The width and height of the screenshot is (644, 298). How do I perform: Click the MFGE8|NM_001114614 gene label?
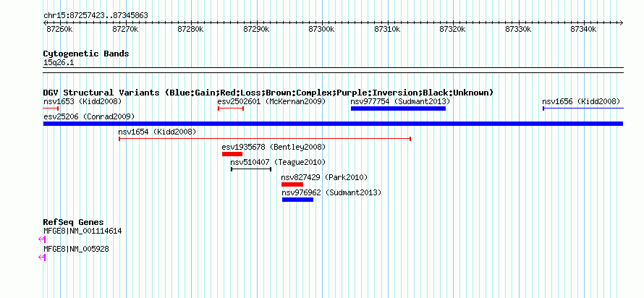pyautogui.click(x=82, y=231)
